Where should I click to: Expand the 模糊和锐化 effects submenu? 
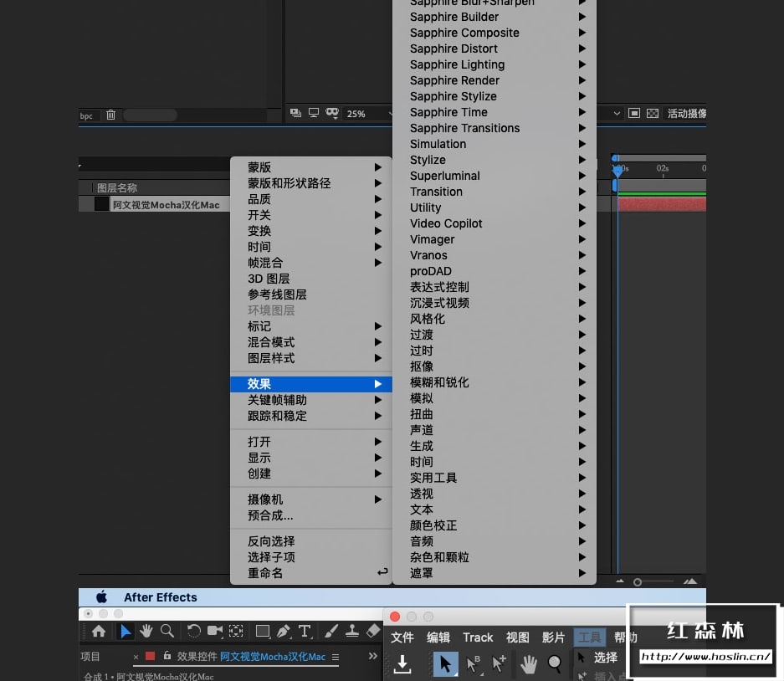[494, 382]
